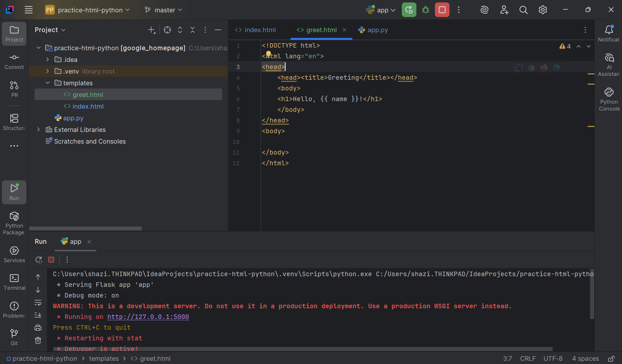The height and width of the screenshot is (364, 622).
Task: Show more tool windows via ellipsis
Action: pyautogui.click(x=14, y=146)
